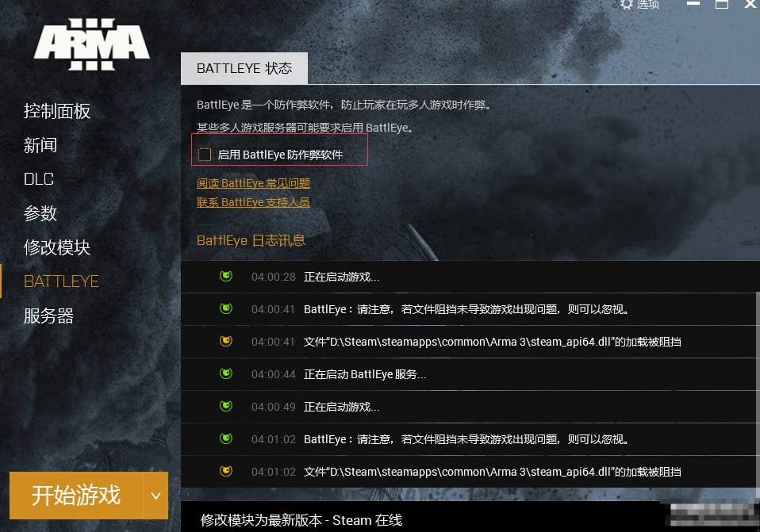Go to the 参数 section
This screenshot has height=532, width=760.
tap(40, 213)
